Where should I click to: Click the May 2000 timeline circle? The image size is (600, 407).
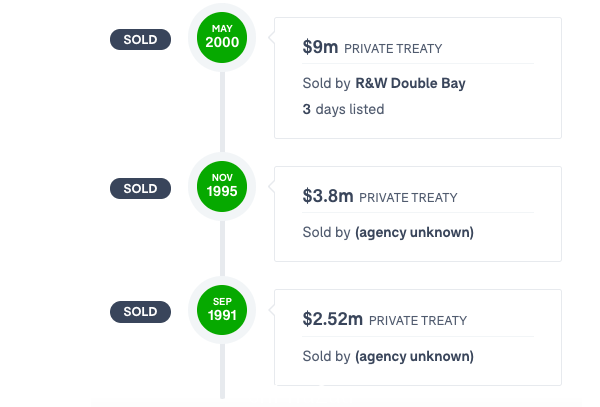pos(222,37)
